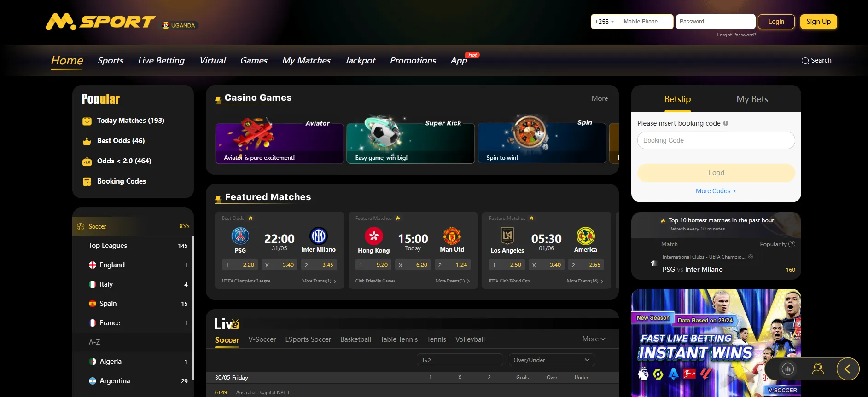868x397 pixels.
Task: Click More in Casino Games header
Action: 600,98
